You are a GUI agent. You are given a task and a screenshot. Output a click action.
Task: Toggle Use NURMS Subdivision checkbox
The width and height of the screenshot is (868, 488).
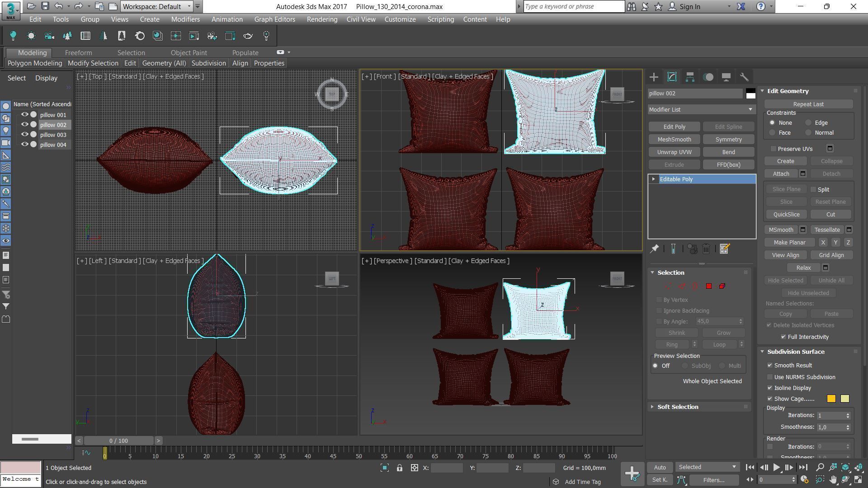[770, 377]
